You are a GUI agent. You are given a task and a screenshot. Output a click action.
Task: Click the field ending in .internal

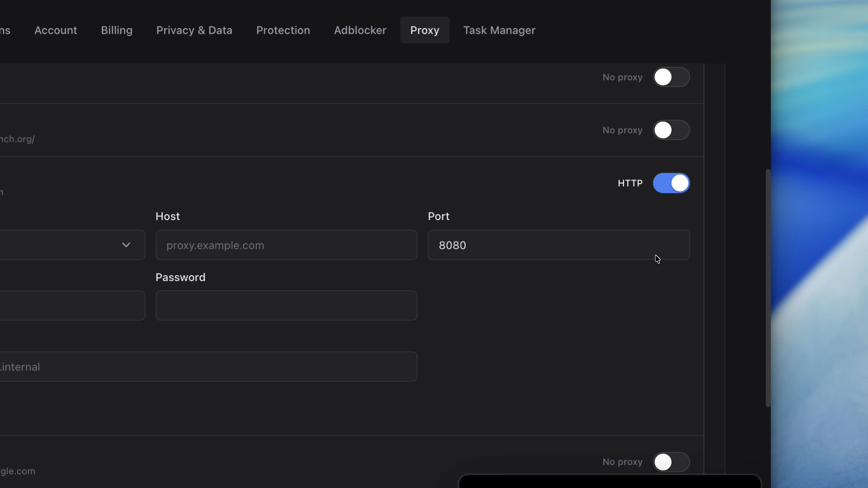[x=208, y=366]
